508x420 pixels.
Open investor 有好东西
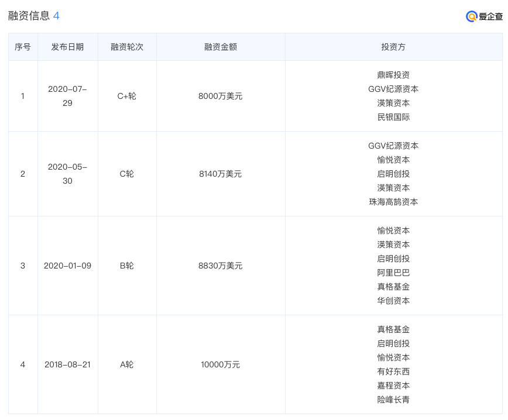coord(393,371)
